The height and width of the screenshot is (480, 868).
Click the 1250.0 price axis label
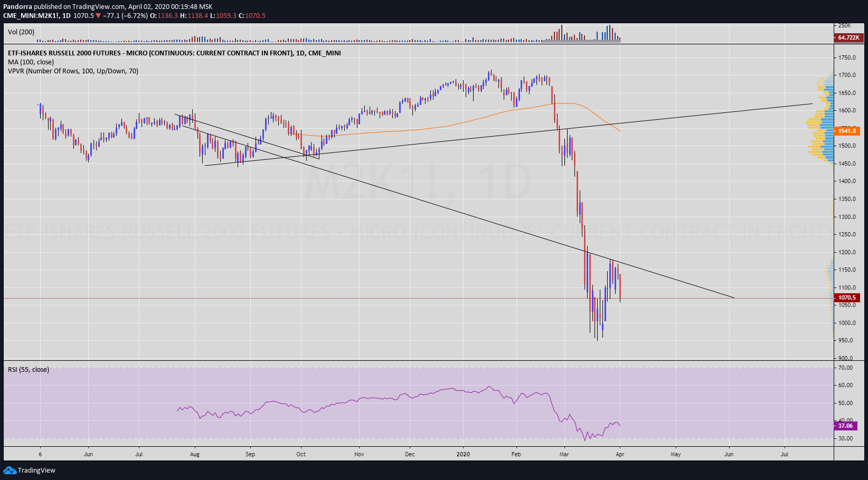[x=847, y=235]
